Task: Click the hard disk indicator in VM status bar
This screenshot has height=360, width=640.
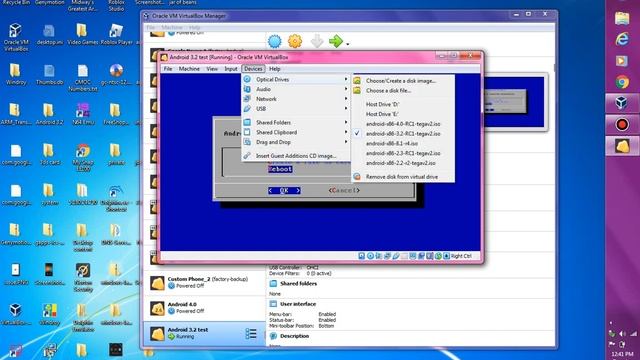Action: [362, 256]
